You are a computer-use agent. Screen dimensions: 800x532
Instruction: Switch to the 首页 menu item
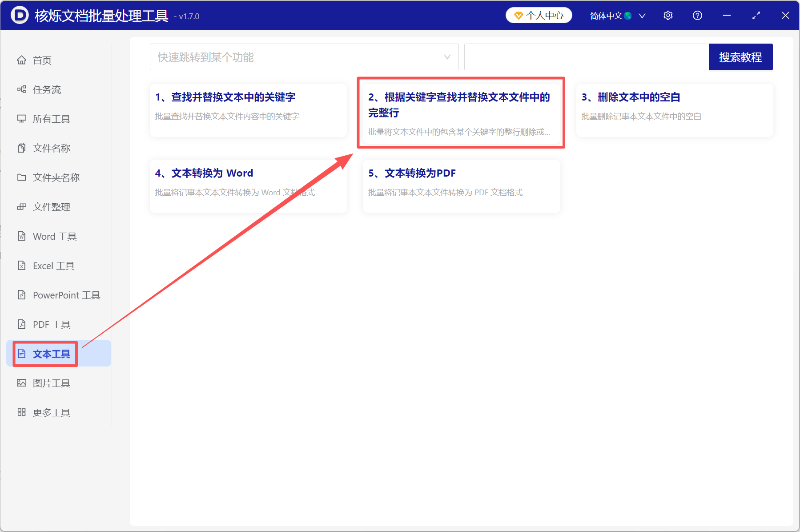(x=42, y=60)
